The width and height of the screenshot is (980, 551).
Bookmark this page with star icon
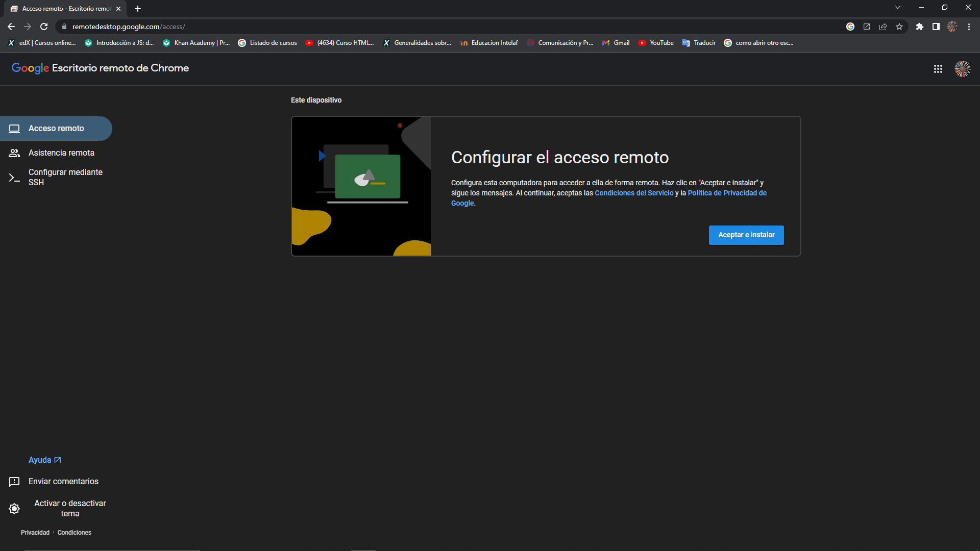899,27
